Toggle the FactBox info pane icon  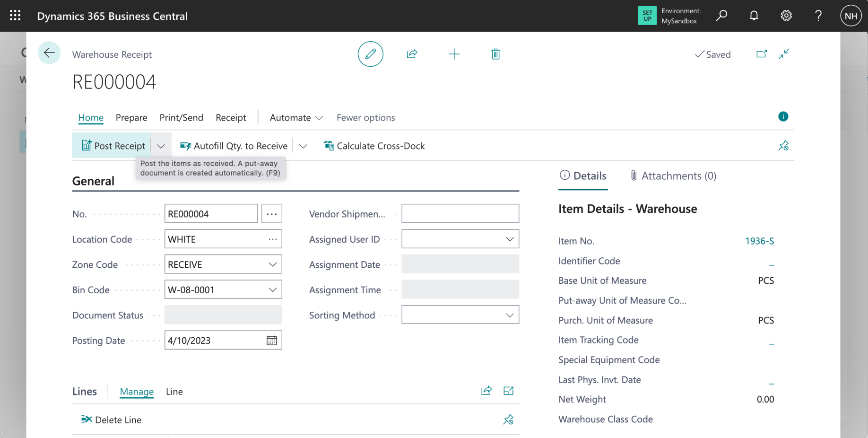click(783, 116)
